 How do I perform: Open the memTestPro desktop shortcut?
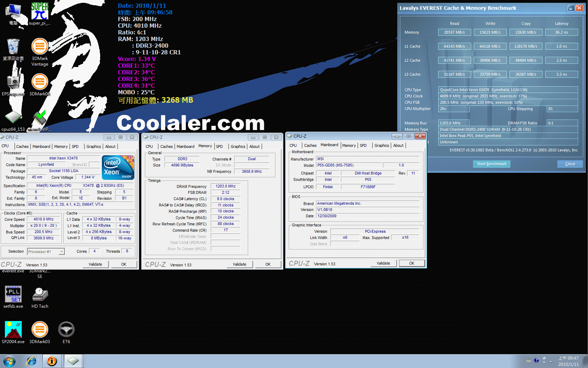click(40, 120)
